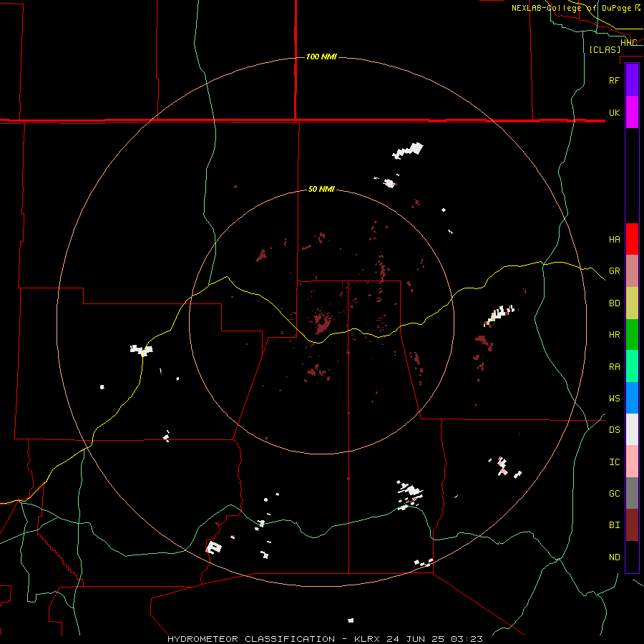Select the BD legend label text
Viewport: 644px width, 644px height.
(614, 303)
